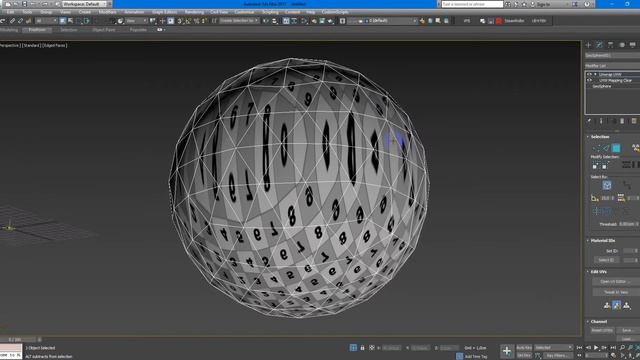Image resolution: width=640 pixels, height=360 pixels.
Task: Open the Layer Explorer toggle icon
Action: click(x=294, y=20)
